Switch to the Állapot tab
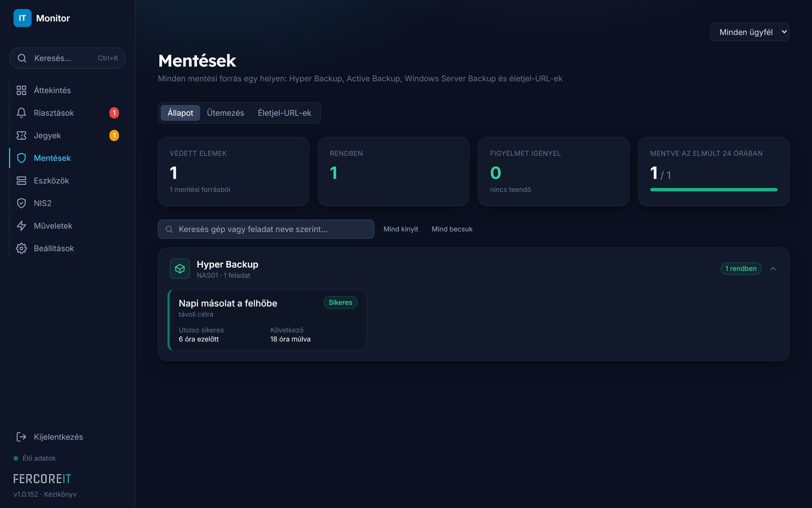Viewport: 812px width, 508px height. 180,113
